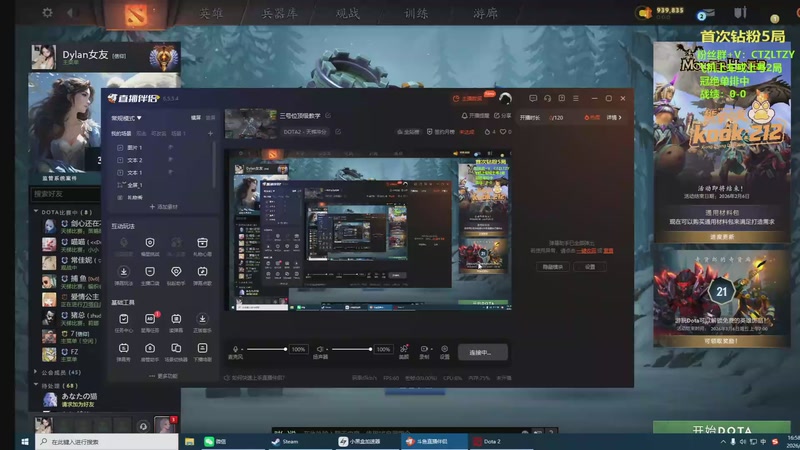Edit stream title 三号位顶级教学 pencil
The height and width of the screenshot is (450, 800).
click(328, 116)
